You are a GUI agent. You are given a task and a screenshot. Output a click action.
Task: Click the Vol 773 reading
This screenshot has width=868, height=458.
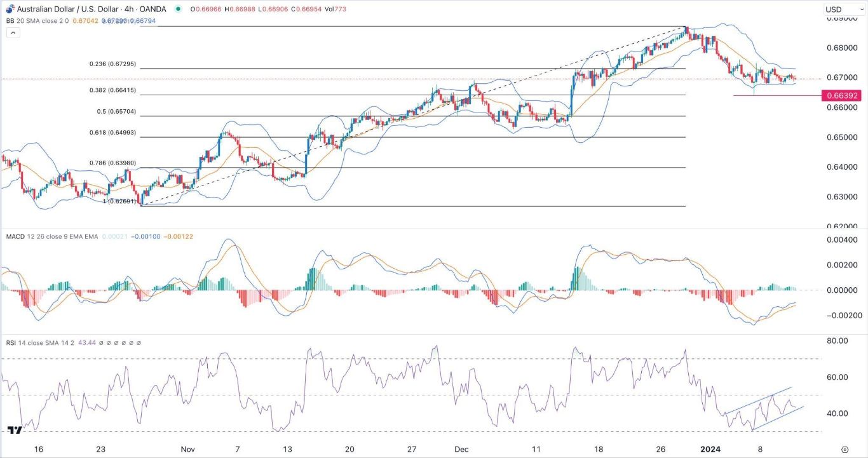click(336, 10)
